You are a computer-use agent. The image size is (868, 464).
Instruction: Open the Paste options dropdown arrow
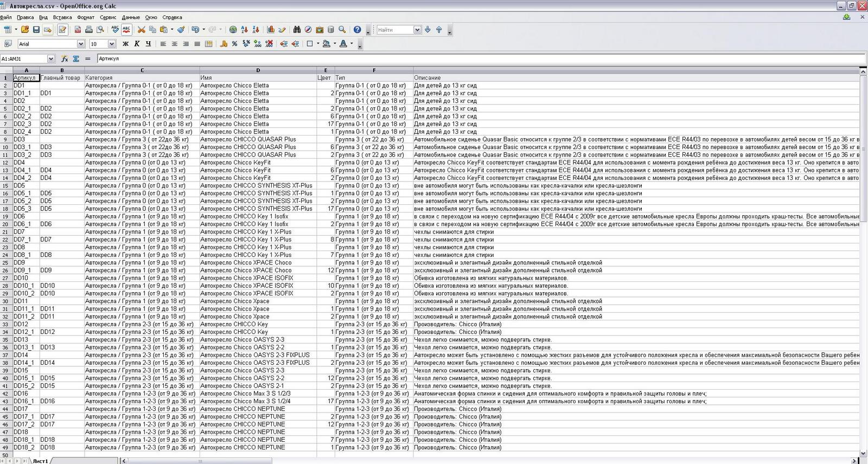172,30
